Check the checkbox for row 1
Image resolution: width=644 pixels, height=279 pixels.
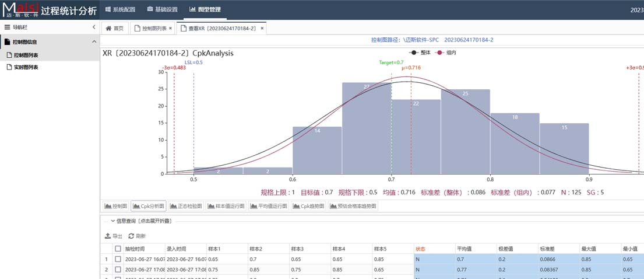(x=118, y=259)
